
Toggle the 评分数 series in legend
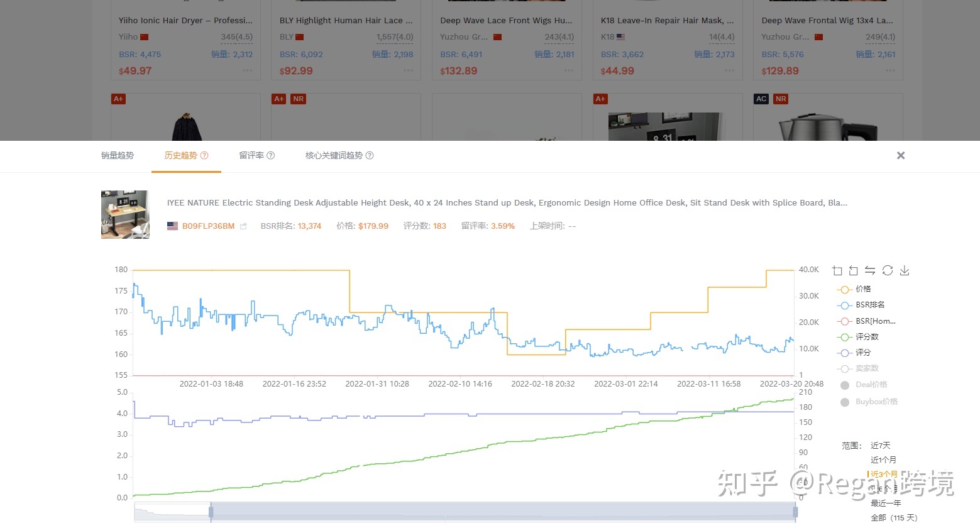pos(858,337)
